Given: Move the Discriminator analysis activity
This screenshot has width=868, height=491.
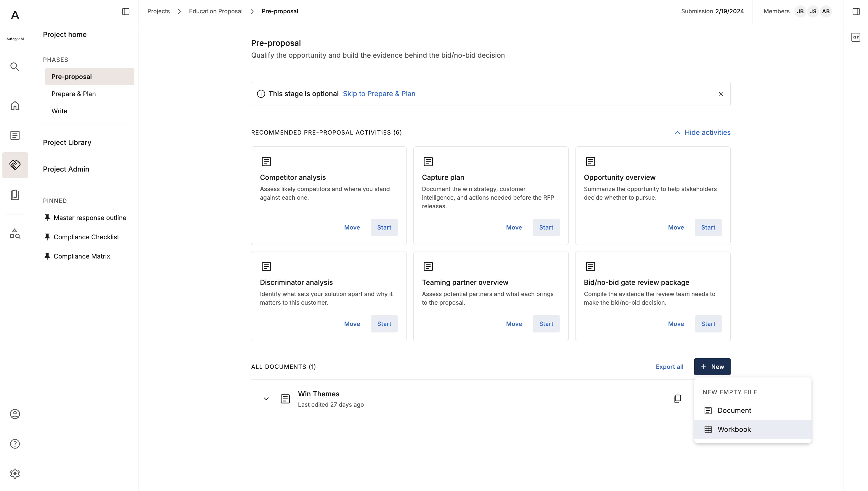Looking at the screenshot, I should tap(352, 324).
